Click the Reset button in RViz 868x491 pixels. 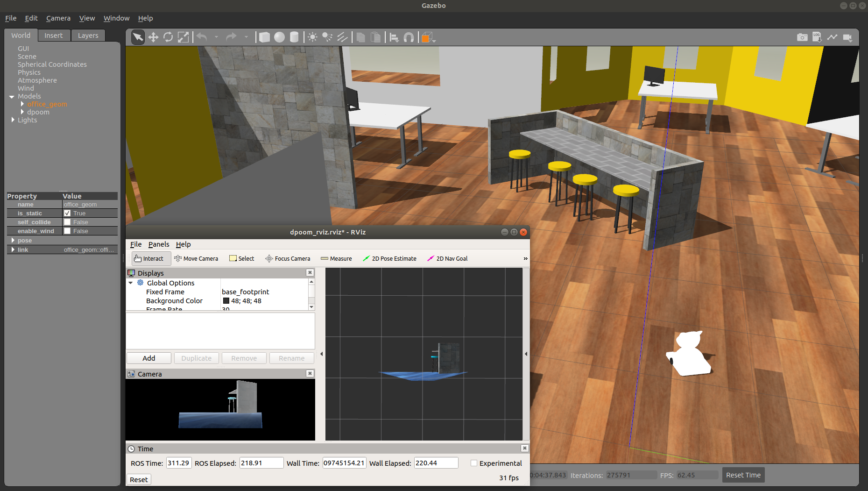pos(139,480)
